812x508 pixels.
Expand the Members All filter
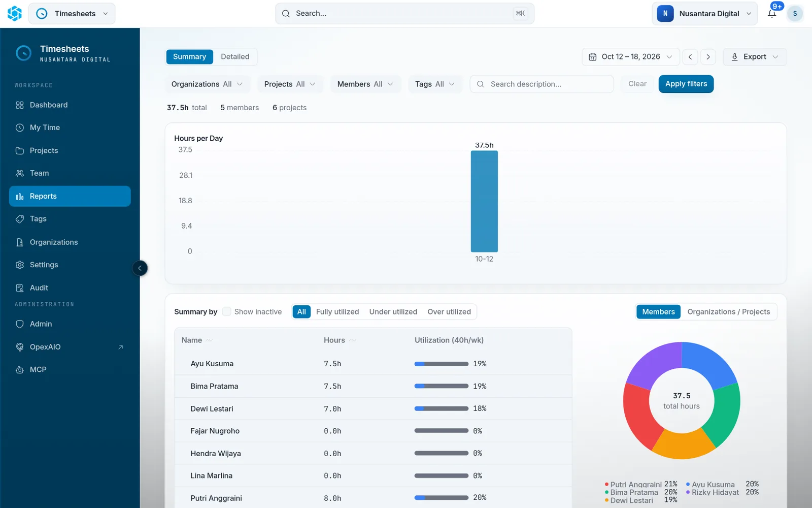[365, 84]
